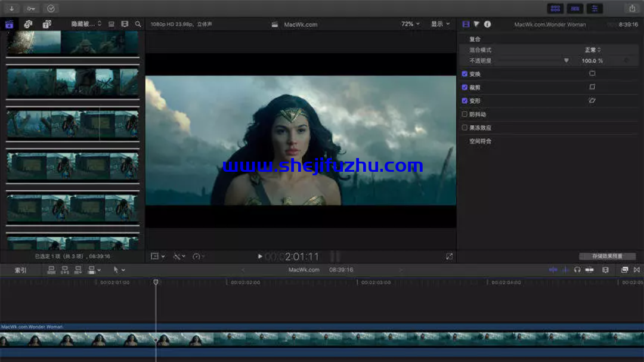Open keyword editor with key icon

click(31, 8)
